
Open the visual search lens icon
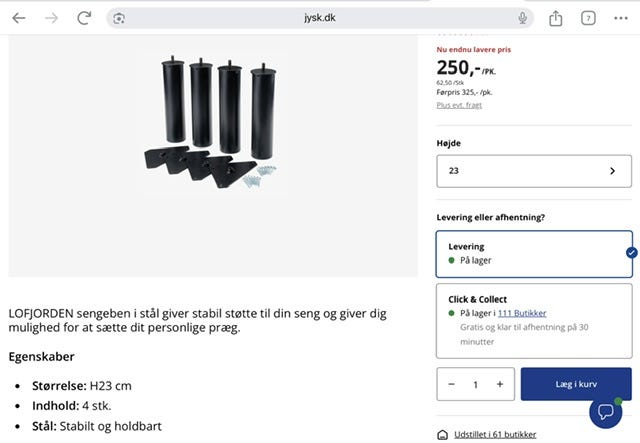119,18
